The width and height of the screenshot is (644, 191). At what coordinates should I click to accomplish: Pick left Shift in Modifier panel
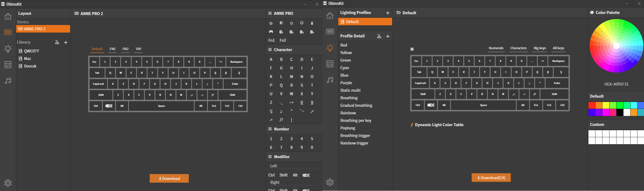point(283,175)
